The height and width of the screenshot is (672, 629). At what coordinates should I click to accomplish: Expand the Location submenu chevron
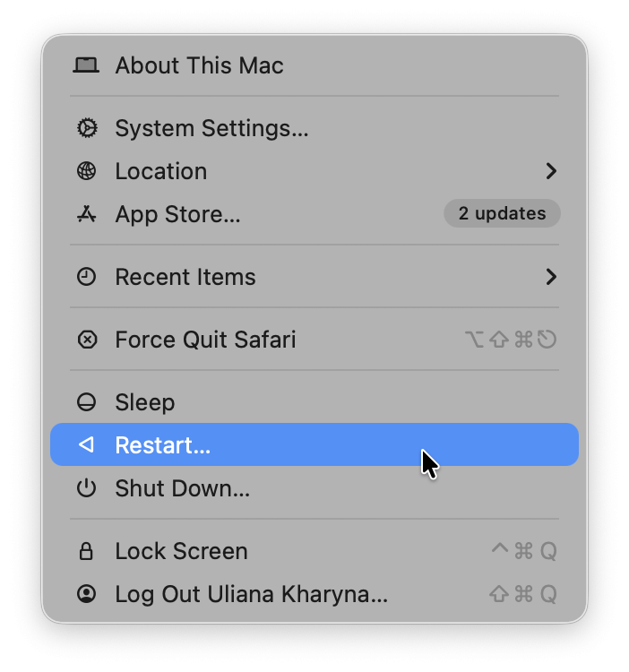click(x=551, y=171)
